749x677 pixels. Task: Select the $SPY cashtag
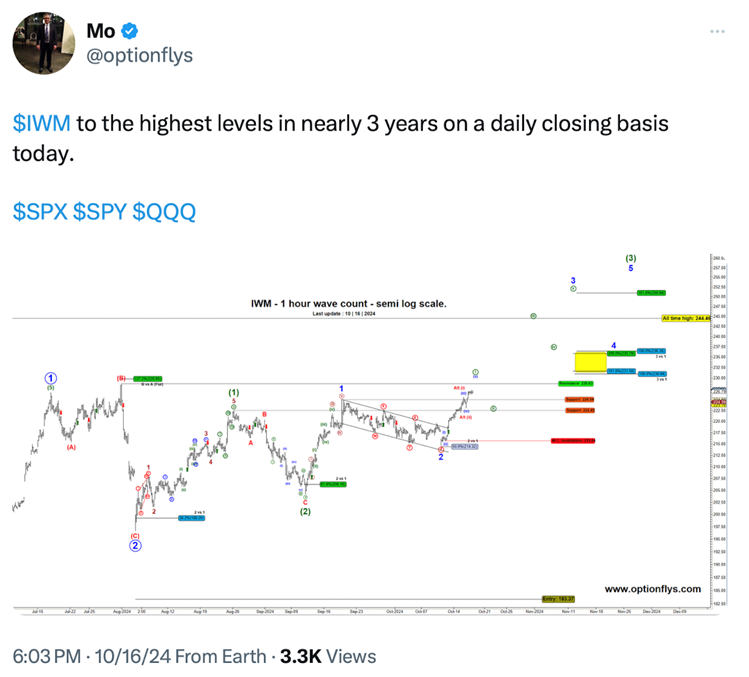[x=100, y=212]
